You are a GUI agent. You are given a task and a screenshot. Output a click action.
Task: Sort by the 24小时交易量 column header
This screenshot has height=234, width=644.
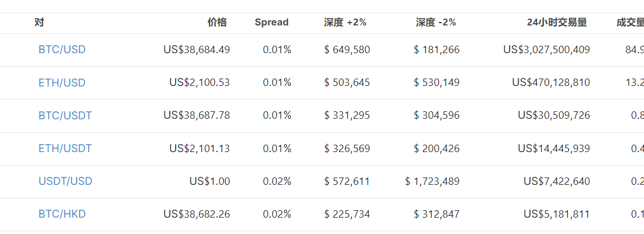[x=557, y=23]
